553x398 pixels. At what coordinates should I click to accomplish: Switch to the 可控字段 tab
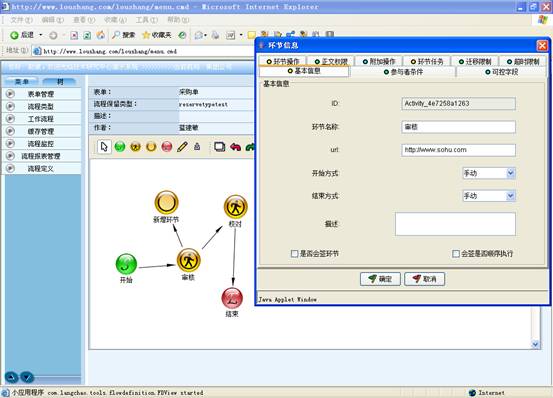tap(502, 72)
